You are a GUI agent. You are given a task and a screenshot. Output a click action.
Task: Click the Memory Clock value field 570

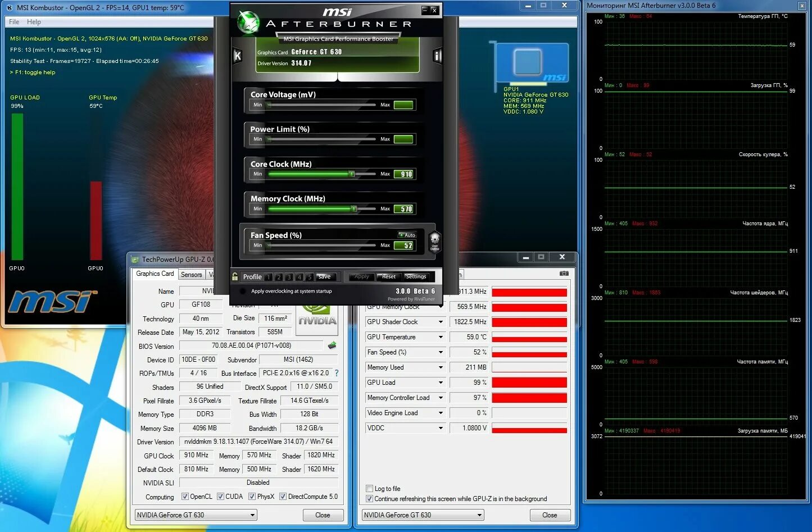(403, 209)
